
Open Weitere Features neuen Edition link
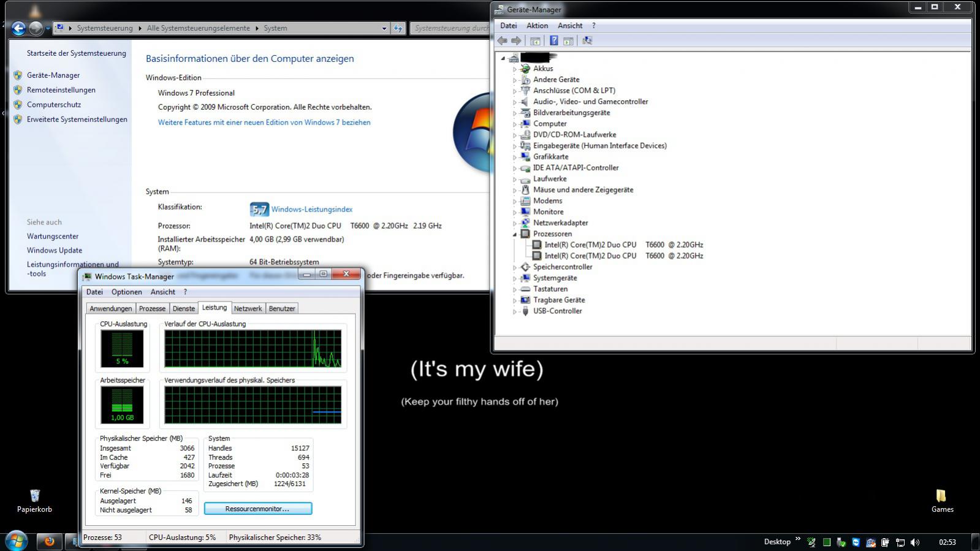pyautogui.click(x=264, y=123)
